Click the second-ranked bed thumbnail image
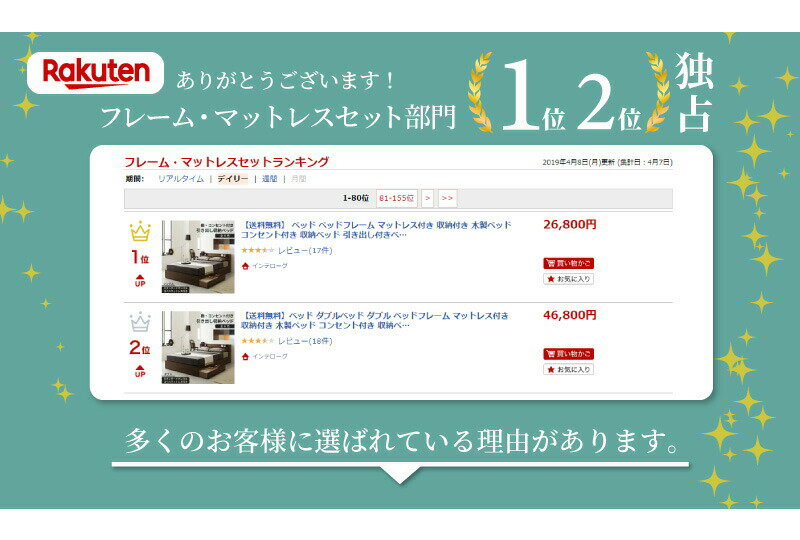Image resolution: width=800 pixels, height=540 pixels. click(198, 347)
